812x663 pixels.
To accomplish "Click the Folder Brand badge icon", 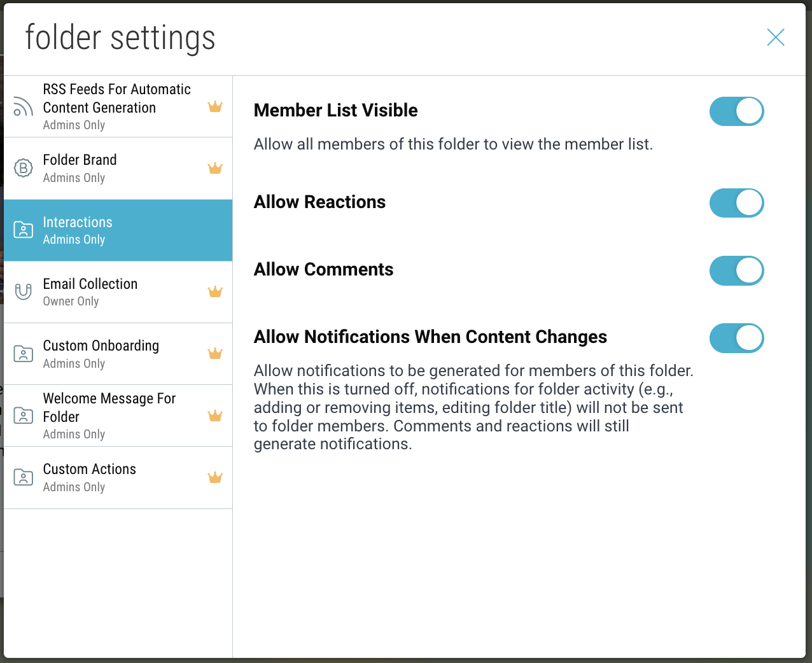I will coord(24,168).
